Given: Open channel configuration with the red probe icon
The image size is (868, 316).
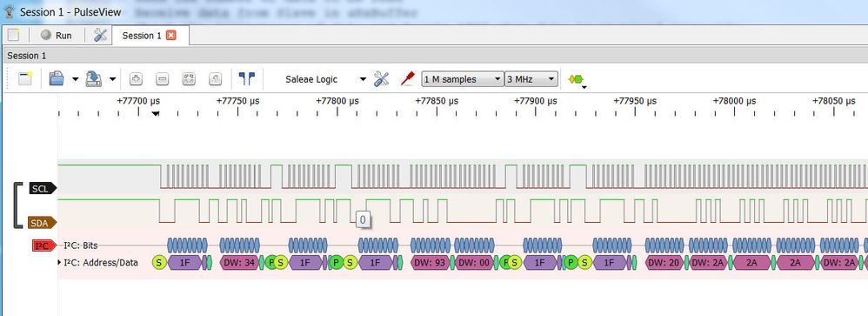Looking at the screenshot, I should pos(407,78).
